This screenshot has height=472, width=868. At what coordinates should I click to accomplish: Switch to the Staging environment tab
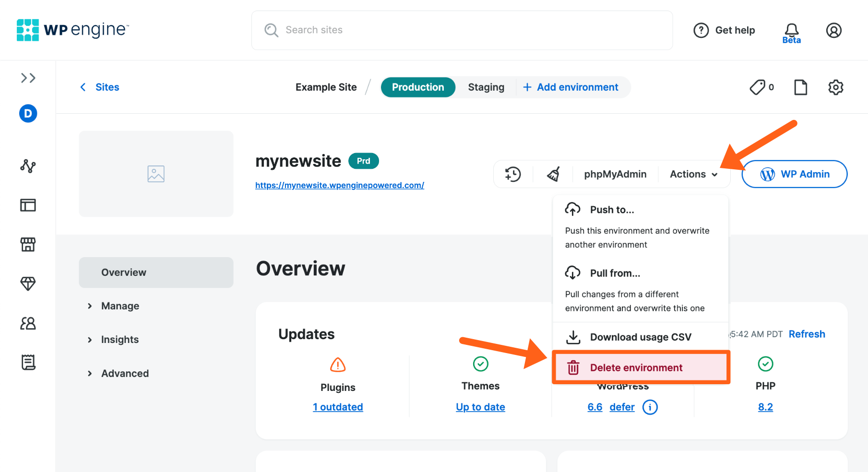point(486,87)
